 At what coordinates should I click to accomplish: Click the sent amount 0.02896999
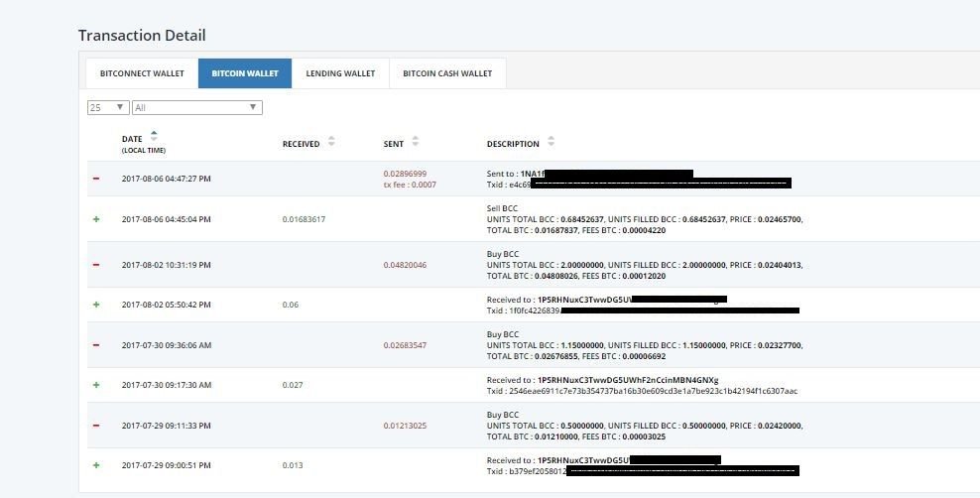click(x=405, y=174)
